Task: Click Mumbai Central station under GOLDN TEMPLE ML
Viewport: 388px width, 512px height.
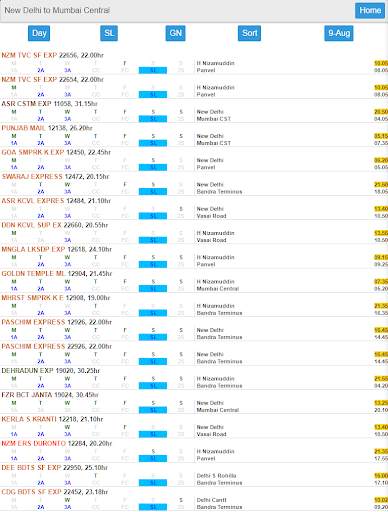Action: (218, 289)
